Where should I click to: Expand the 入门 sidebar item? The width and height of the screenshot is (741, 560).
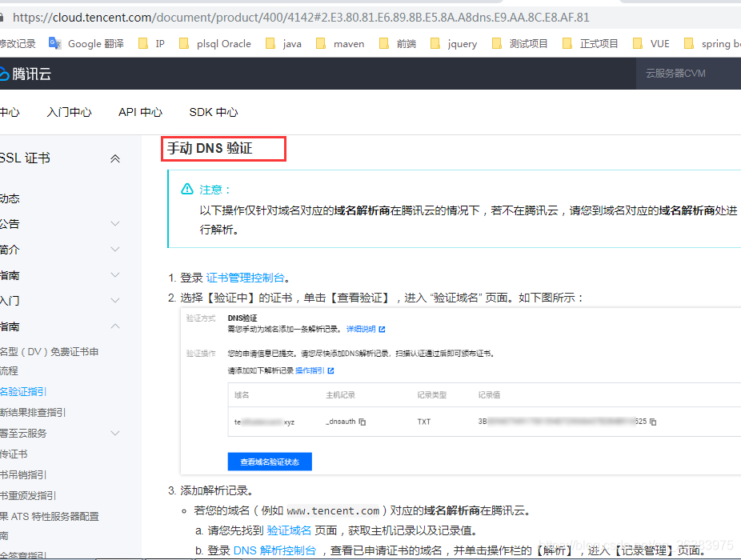[x=115, y=300]
